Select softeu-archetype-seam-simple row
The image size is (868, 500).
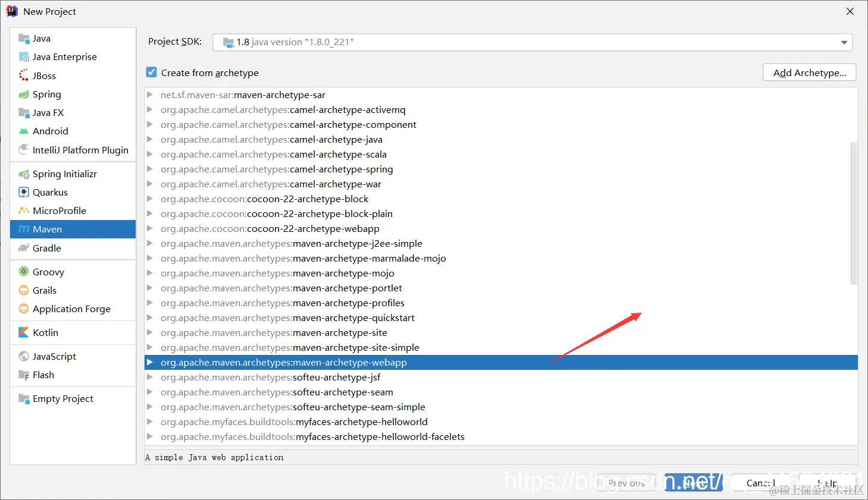501,407
